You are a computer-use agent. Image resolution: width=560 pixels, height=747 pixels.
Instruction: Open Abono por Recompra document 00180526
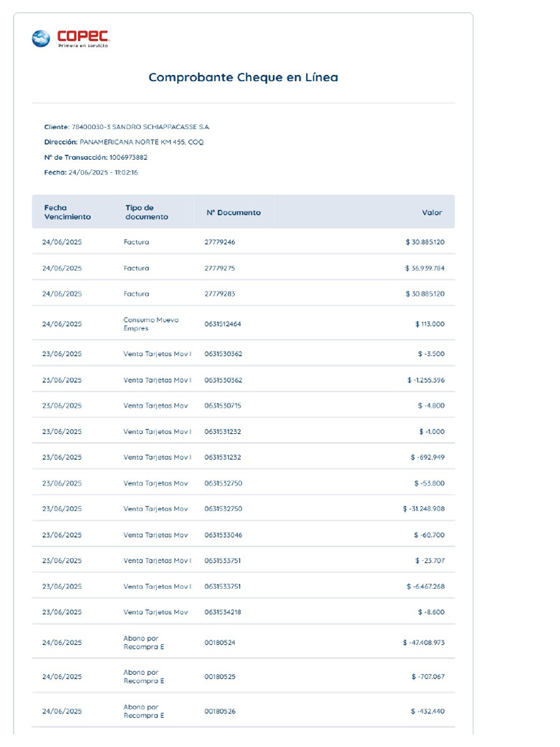219,711
